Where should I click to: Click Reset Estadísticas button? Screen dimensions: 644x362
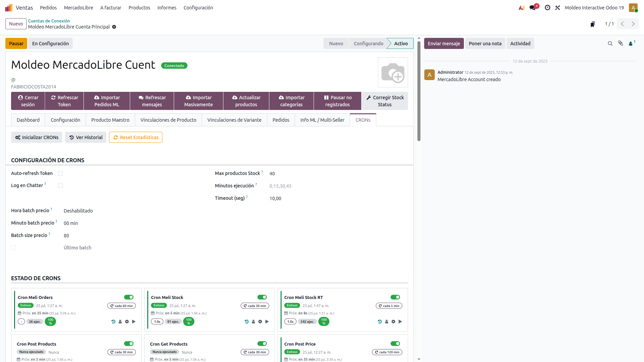136,137
